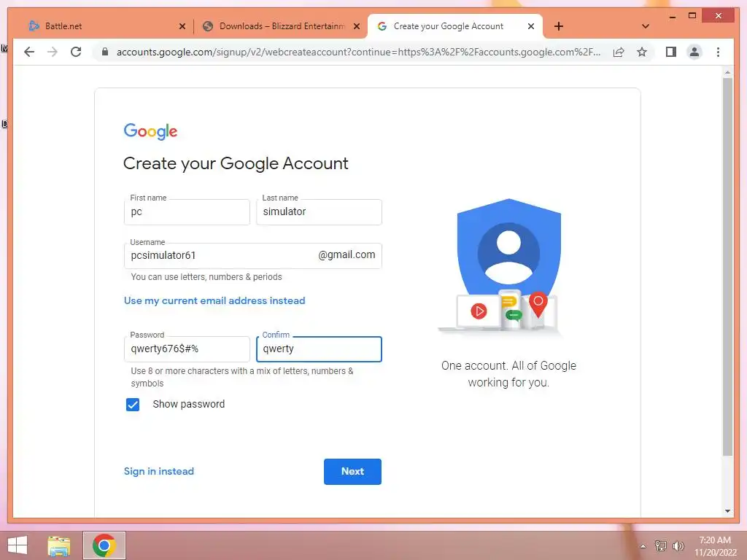
Task: Expand the tab search dropdown
Action: 645,26
